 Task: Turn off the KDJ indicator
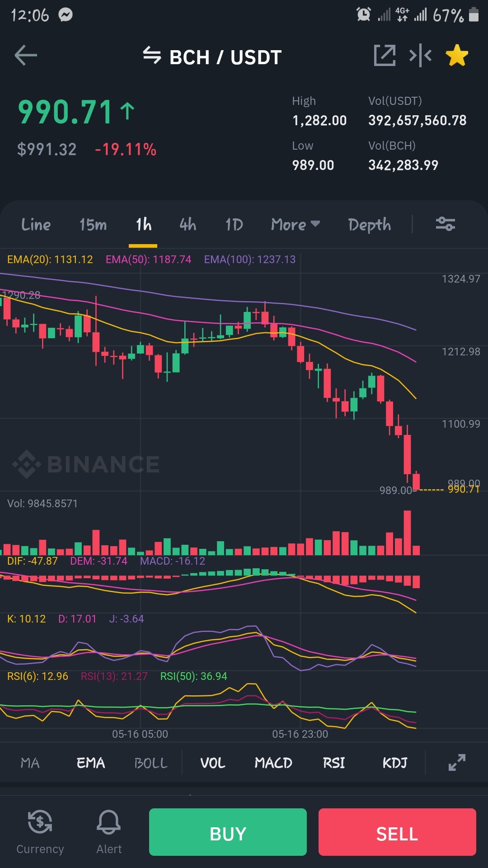(x=395, y=763)
